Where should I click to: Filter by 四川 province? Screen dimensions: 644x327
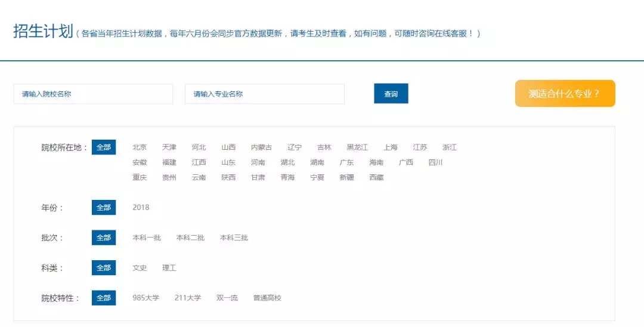click(435, 162)
